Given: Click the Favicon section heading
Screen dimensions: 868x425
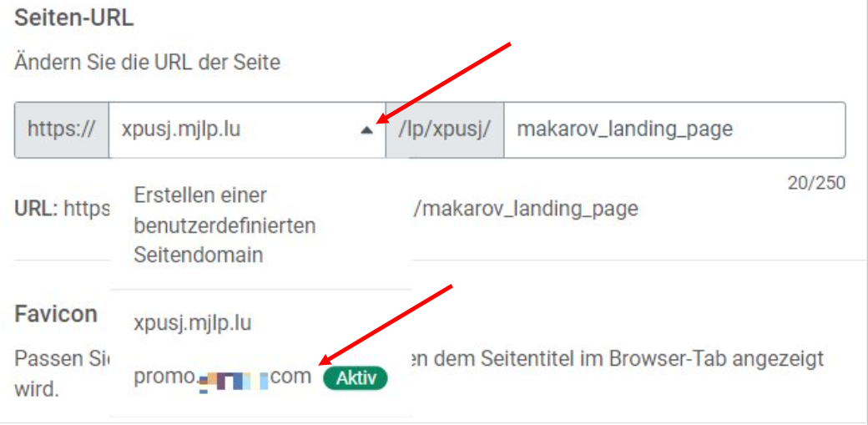Looking at the screenshot, I should coord(56,315).
